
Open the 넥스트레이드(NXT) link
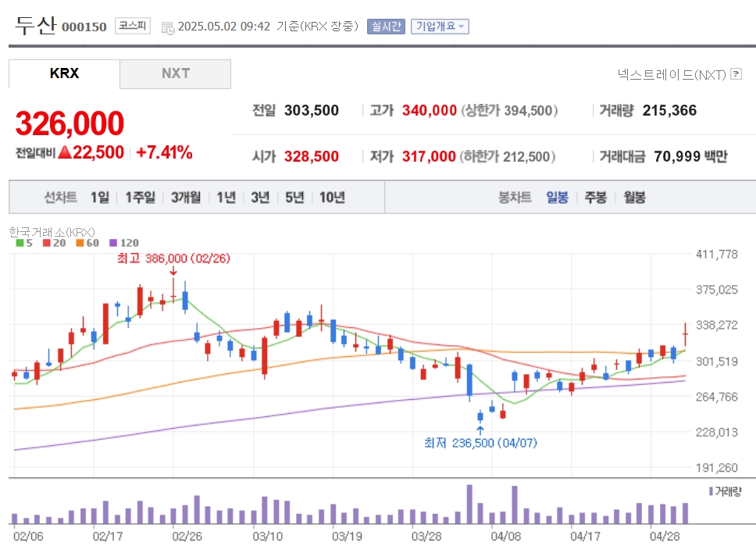click(x=672, y=74)
